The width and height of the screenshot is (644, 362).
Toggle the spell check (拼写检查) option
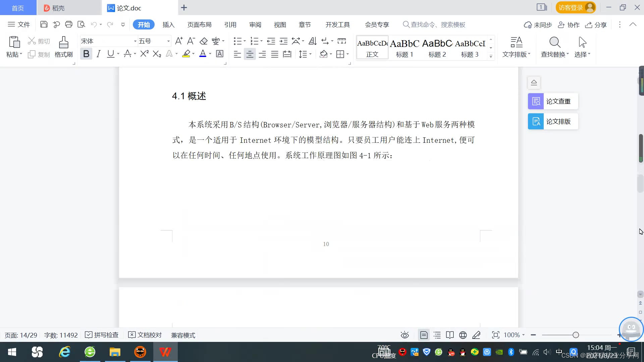(x=102, y=335)
